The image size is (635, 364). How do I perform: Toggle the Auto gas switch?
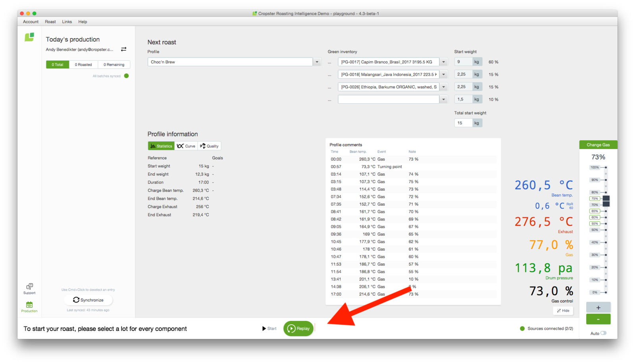point(603,333)
